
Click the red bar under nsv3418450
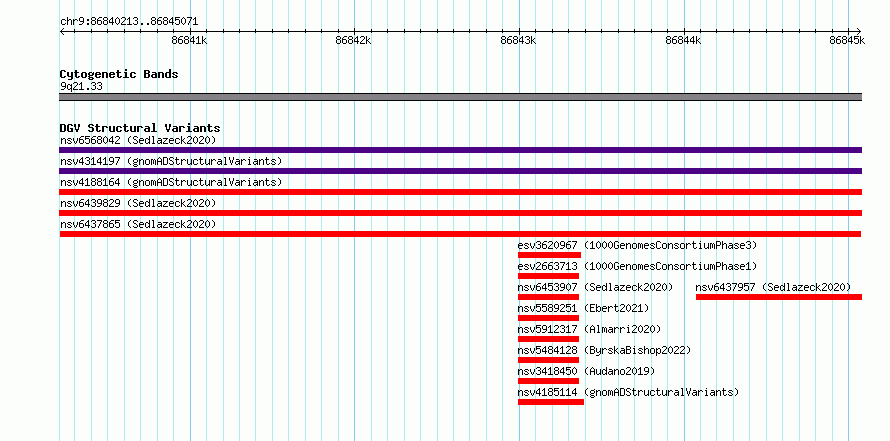[548, 381]
